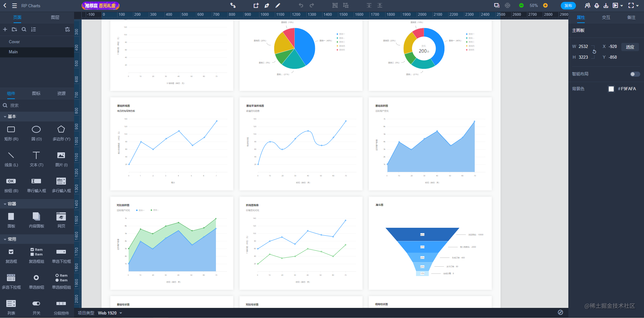The height and width of the screenshot is (318, 644).
Task: Go back using the top-left arrow
Action: coord(5,5)
